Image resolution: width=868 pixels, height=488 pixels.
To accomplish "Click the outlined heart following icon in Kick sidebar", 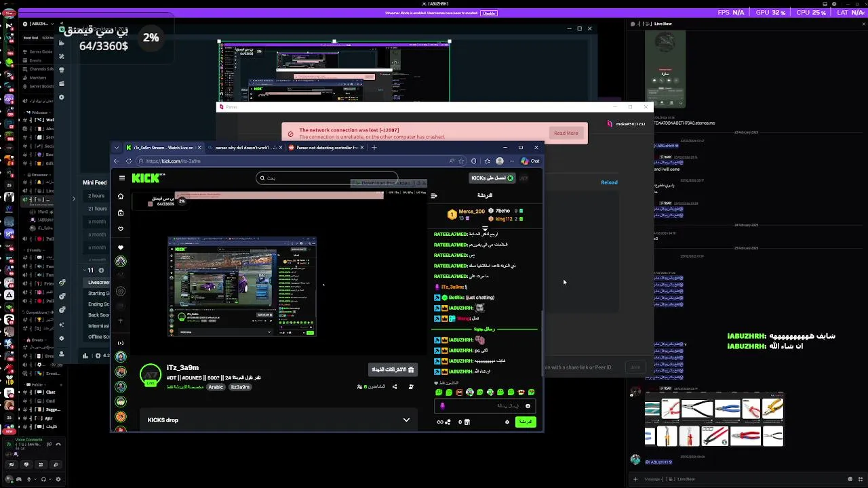I will 121,229.
